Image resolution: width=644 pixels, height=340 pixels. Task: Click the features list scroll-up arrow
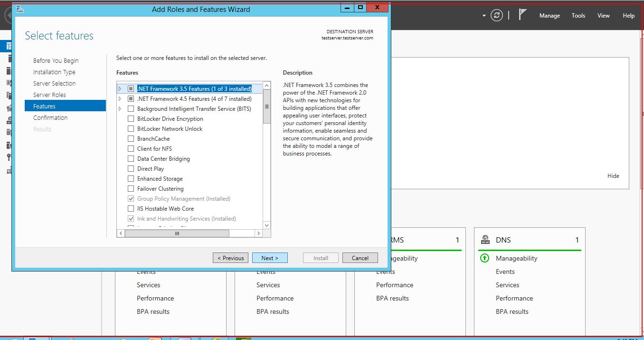coord(266,86)
